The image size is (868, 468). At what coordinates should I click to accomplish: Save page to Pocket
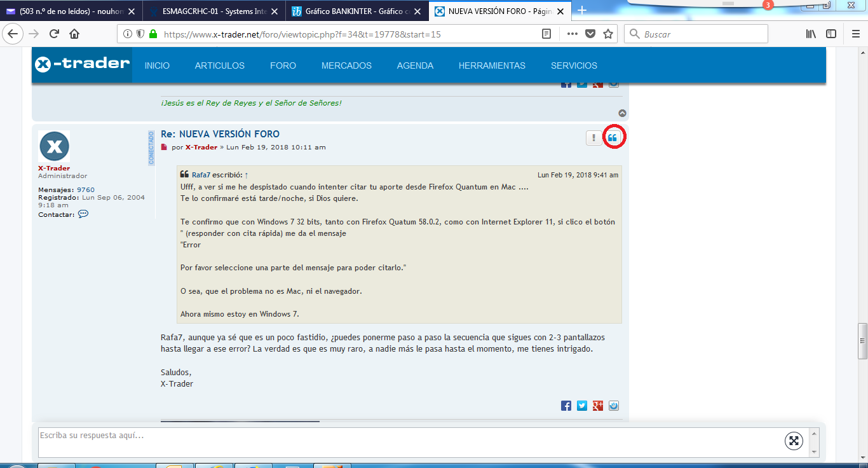click(590, 34)
